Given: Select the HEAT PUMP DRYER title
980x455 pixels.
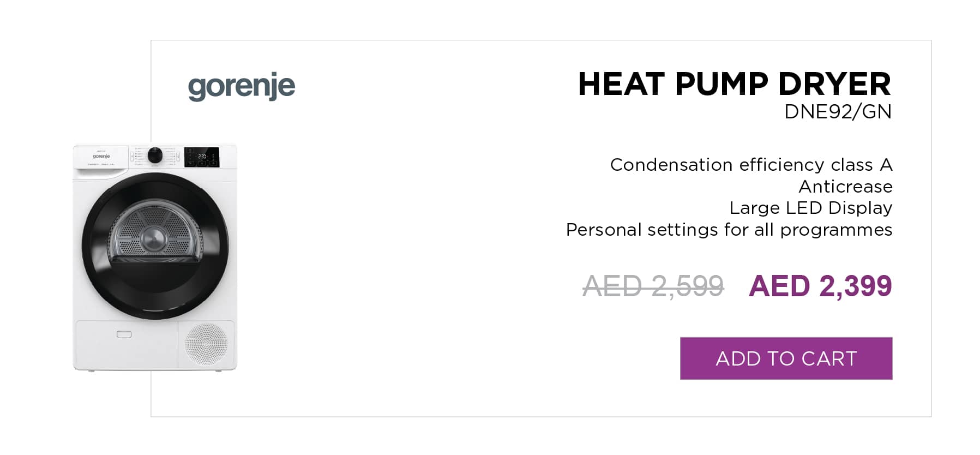Looking at the screenshot, I should click(734, 84).
